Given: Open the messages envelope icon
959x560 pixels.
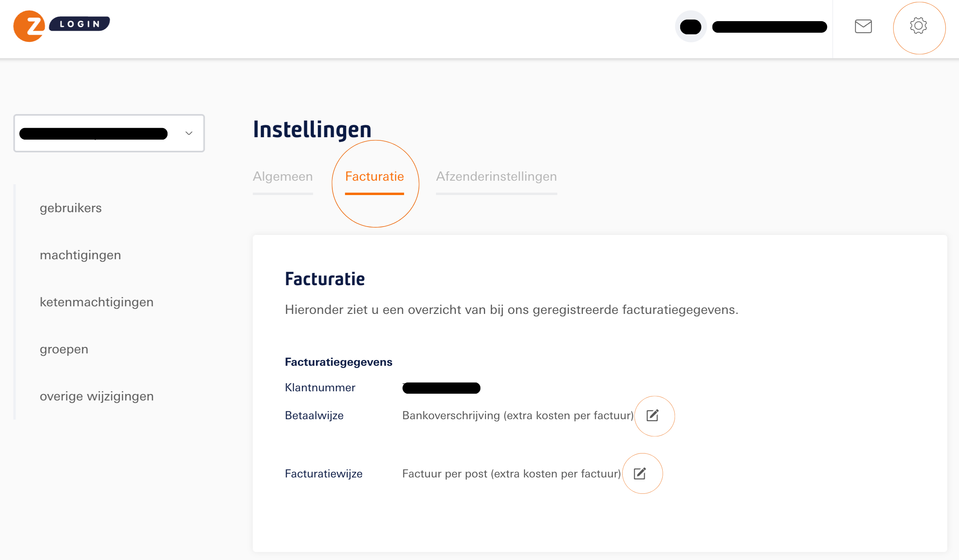Looking at the screenshot, I should [863, 26].
